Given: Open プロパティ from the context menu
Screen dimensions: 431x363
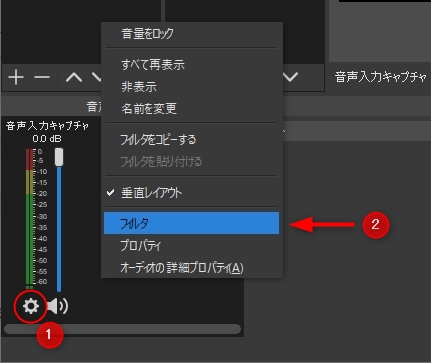Looking at the screenshot, I should tap(191, 246).
